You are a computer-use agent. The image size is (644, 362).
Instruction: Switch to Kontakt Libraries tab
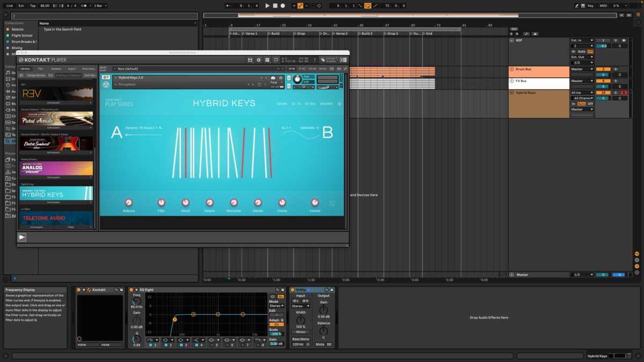(x=25, y=69)
